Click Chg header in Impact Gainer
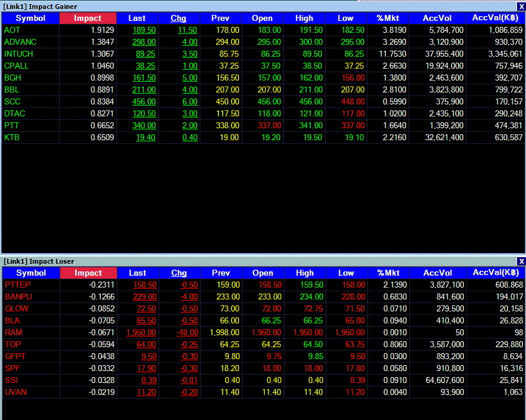This screenshot has width=526, height=420. (x=178, y=18)
